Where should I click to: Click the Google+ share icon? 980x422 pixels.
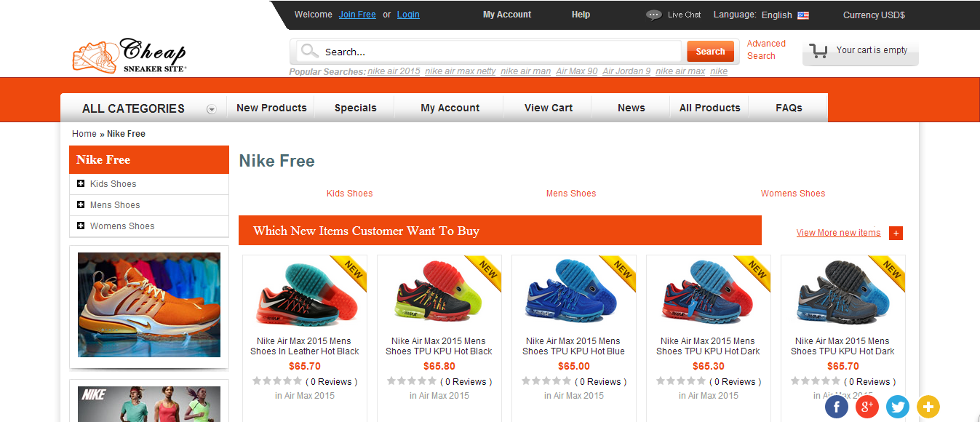pos(867,407)
